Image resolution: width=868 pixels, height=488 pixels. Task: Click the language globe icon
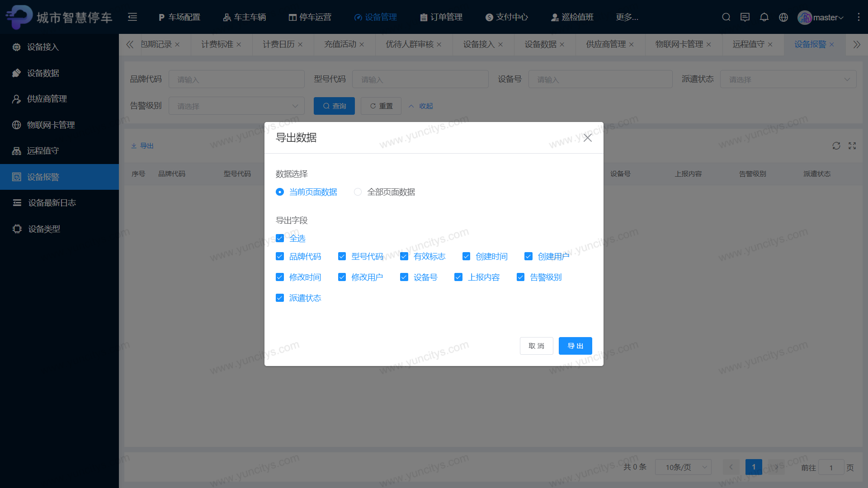click(783, 17)
